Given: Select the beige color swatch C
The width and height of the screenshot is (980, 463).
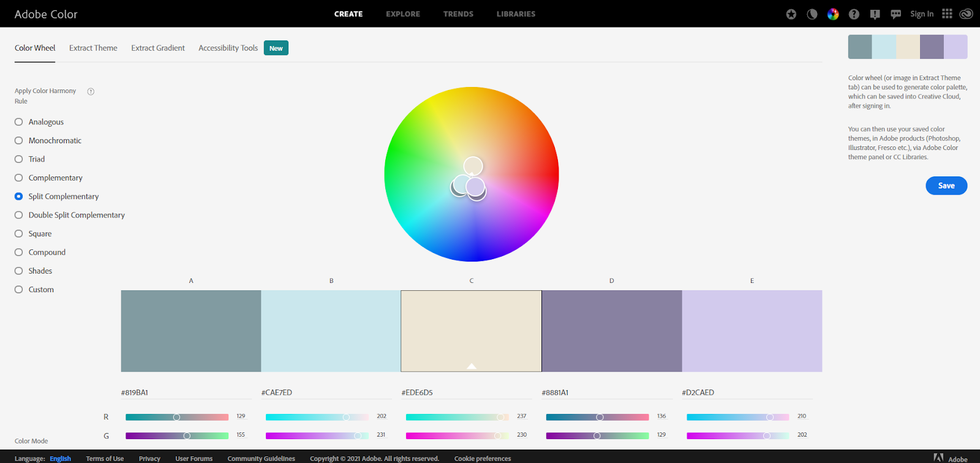Looking at the screenshot, I should [472, 331].
